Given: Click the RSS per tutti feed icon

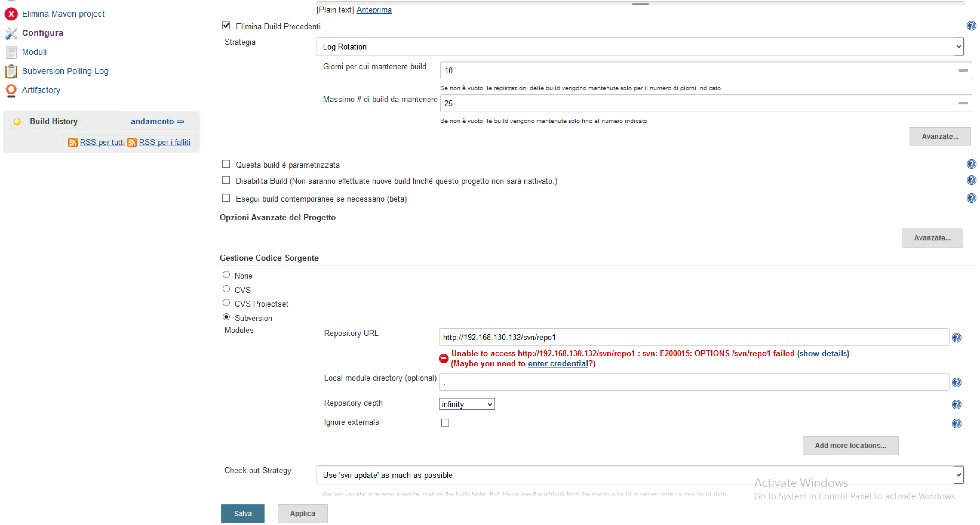Looking at the screenshot, I should (x=73, y=142).
